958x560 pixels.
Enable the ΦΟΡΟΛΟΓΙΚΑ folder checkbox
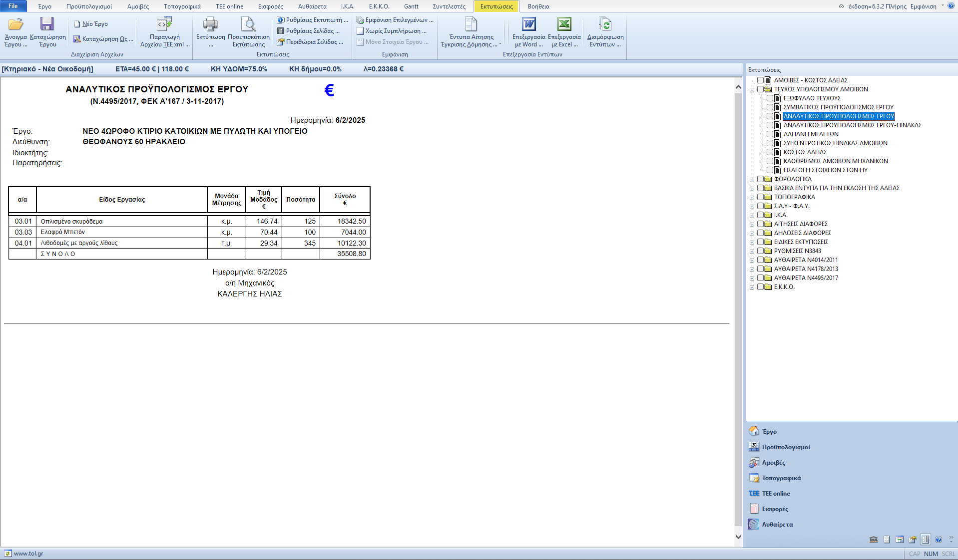760,179
